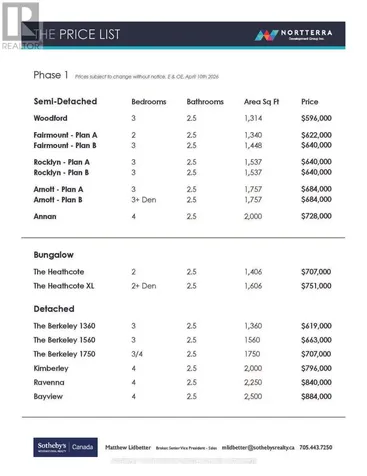Image resolution: width=367 pixels, height=476 pixels.
Task: Select the Woodford price $596,000
Action: [x=316, y=118]
